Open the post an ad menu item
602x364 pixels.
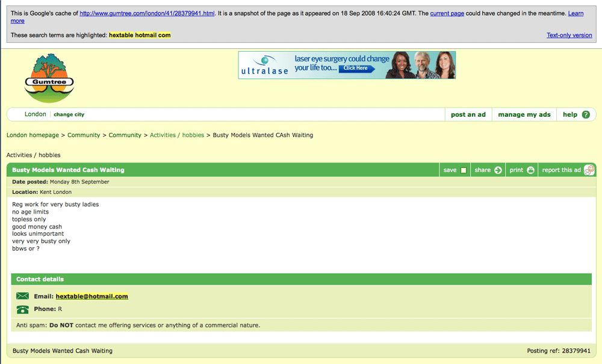pos(468,115)
